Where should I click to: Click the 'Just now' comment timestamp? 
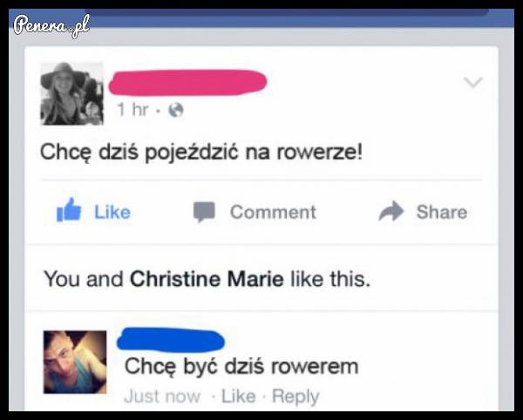pos(162,396)
